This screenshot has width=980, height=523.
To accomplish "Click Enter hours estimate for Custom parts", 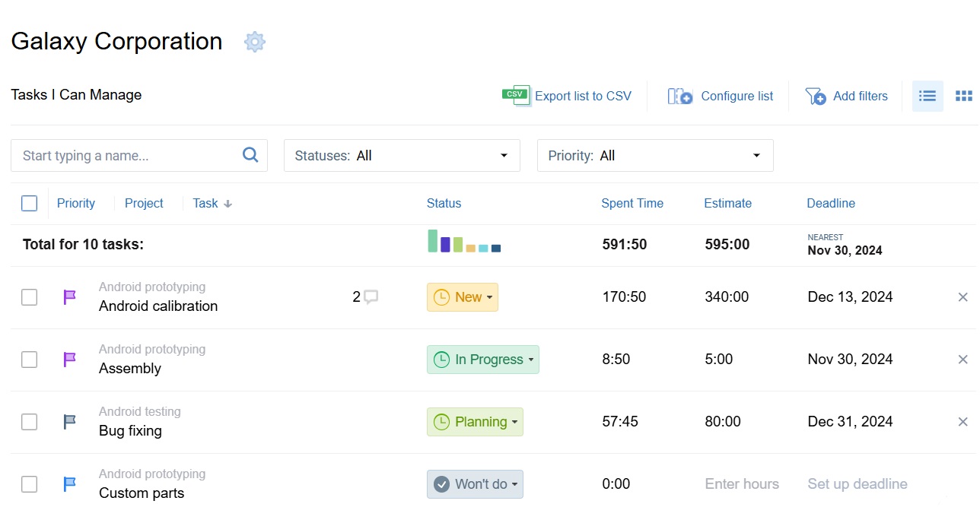I will pos(742,484).
